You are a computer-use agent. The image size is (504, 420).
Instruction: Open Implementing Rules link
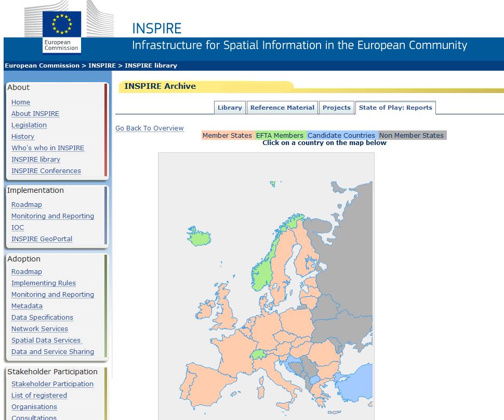[44, 283]
